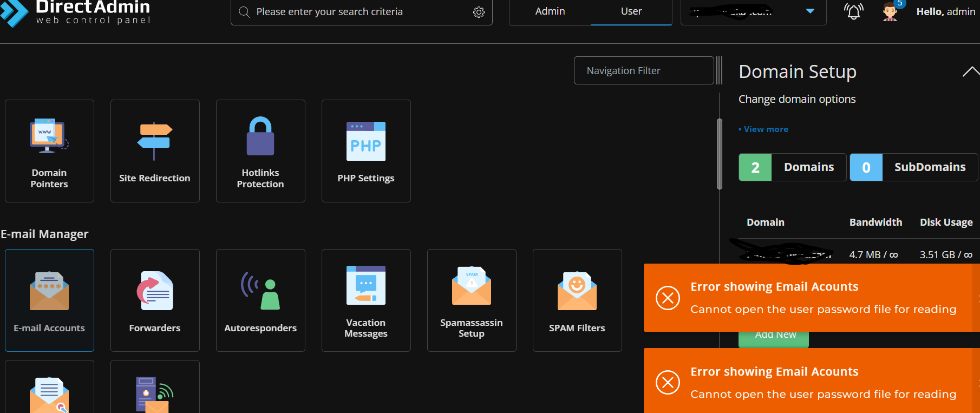Open Autoresponders

click(260, 300)
